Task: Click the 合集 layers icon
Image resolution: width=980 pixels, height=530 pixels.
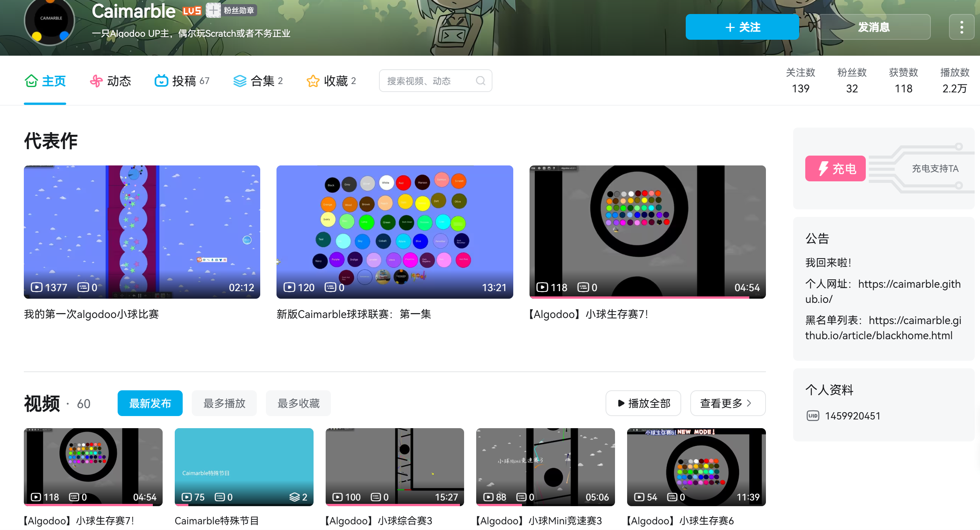Action: pos(240,81)
